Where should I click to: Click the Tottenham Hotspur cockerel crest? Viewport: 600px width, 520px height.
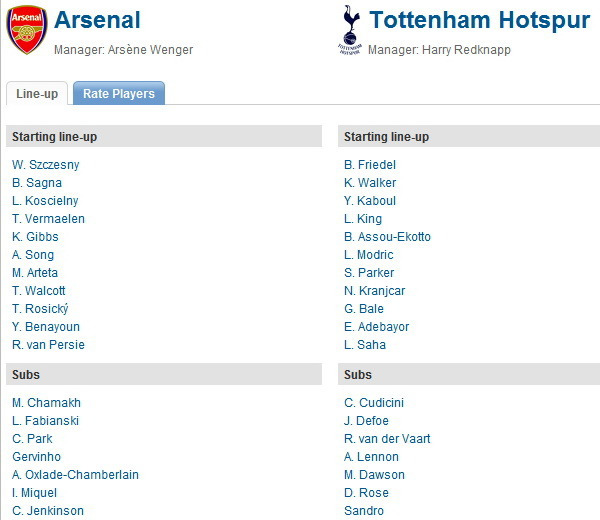350,30
